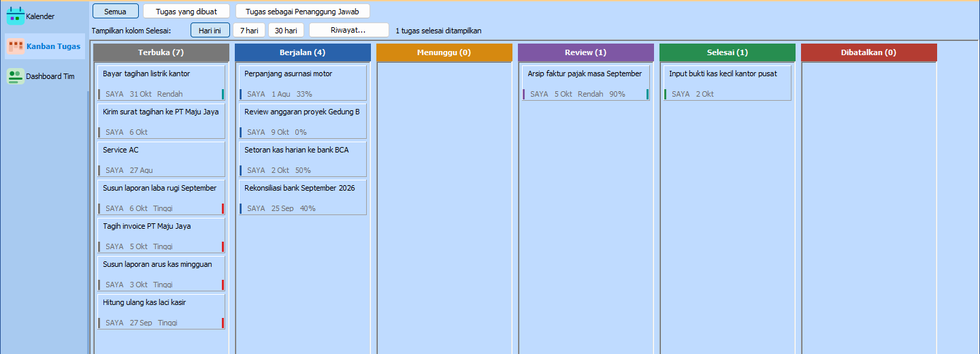Click 33% progress on Perpanjang asuransi motor
Viewport: 980px width, 354px height.
(x=304, y=94)
